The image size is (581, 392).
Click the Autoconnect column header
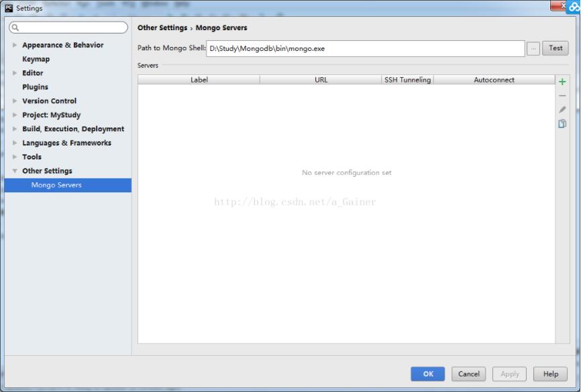tap(494, 80)
